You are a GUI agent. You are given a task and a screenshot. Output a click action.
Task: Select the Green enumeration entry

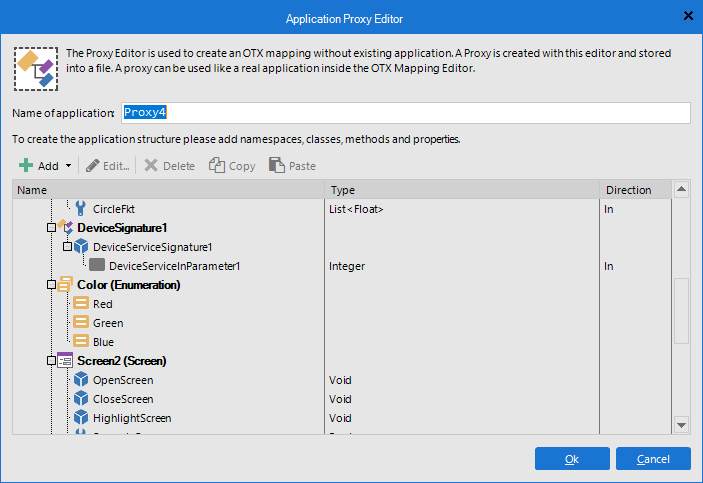point(108,323)
